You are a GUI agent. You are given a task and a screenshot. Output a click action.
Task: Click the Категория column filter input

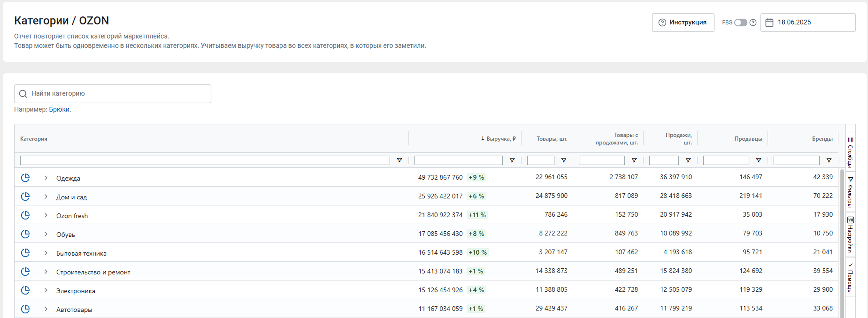pos(205,160)
